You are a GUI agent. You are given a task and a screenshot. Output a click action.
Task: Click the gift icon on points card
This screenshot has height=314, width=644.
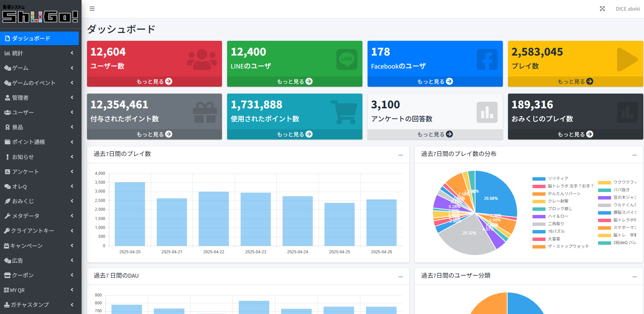point(205,112)
